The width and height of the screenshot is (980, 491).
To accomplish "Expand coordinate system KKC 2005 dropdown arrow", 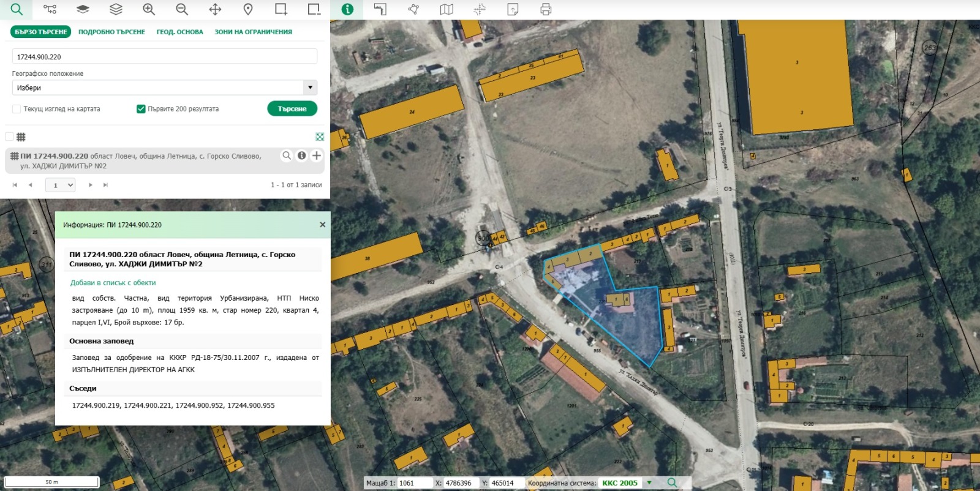I will [x=649, y=482].
